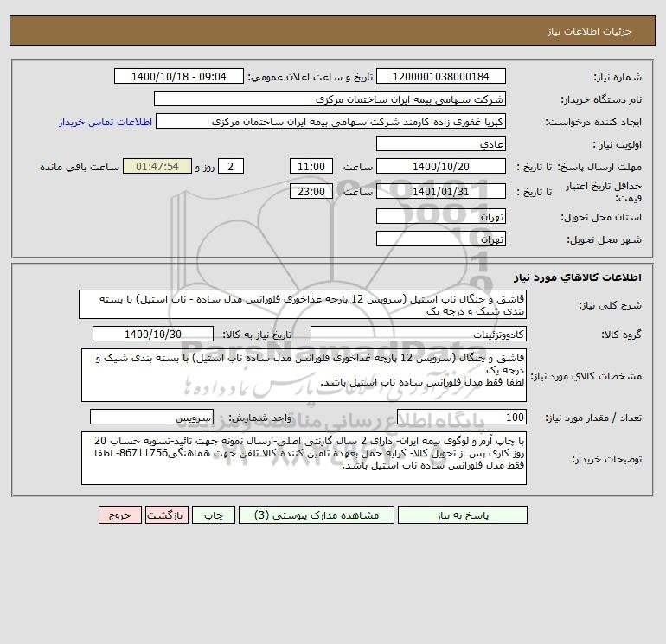Screen dimensions: 666x644
Task: Click the استان محل تحویل field
Action: coord(441,216)
